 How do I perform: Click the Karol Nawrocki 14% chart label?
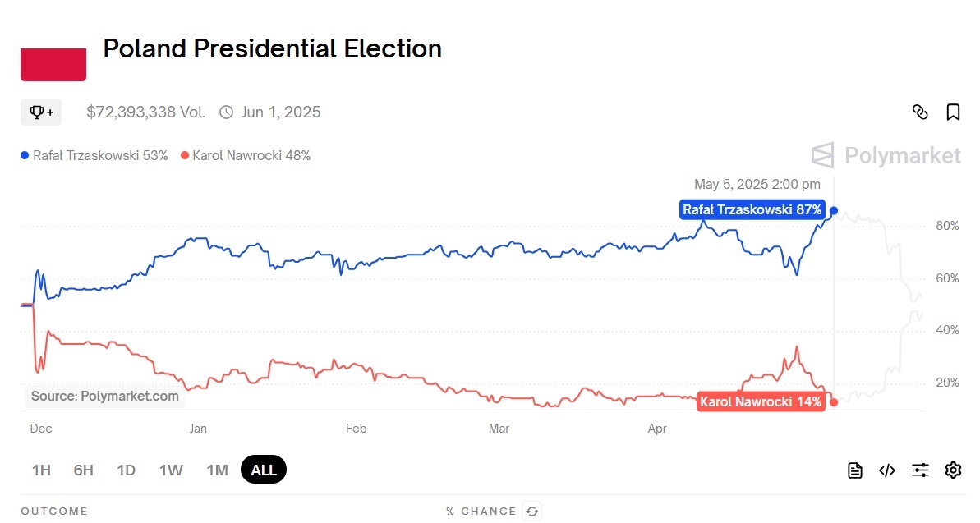click(x=760, y=401)
